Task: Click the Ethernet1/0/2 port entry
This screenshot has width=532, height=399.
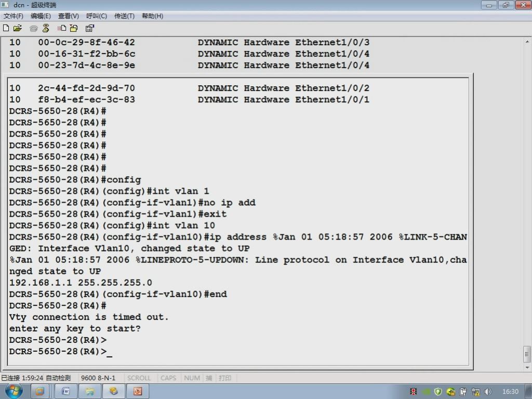Action: coord(332,88)
